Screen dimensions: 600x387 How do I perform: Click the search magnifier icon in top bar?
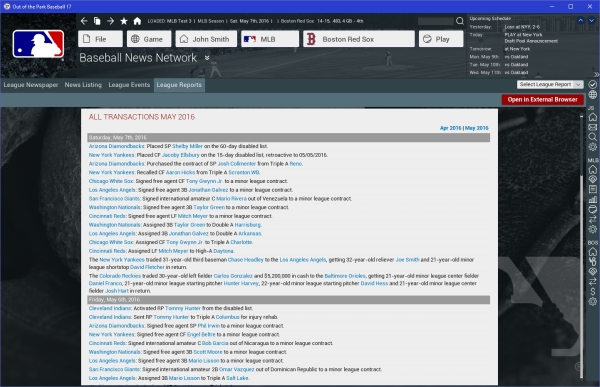click(460, 21)
